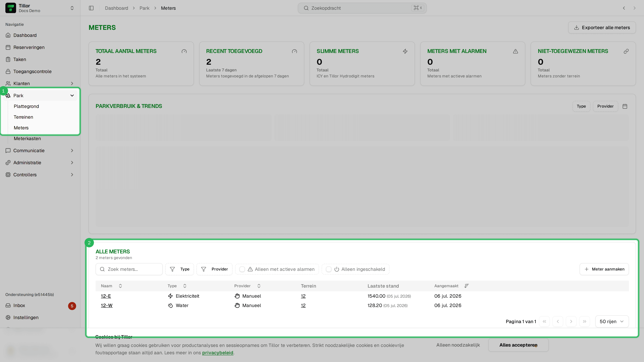Enable Alleen met actieve alarmen checkbox

tap(242, 269)
